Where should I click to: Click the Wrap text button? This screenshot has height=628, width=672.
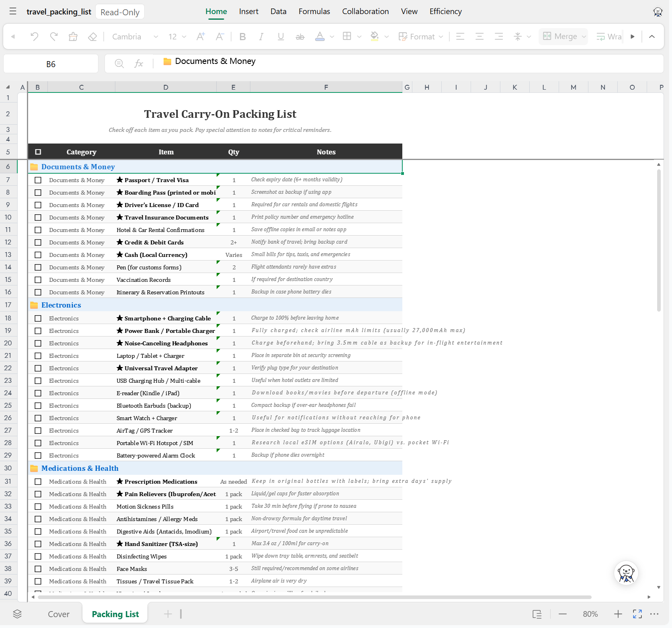pos(609,37)
